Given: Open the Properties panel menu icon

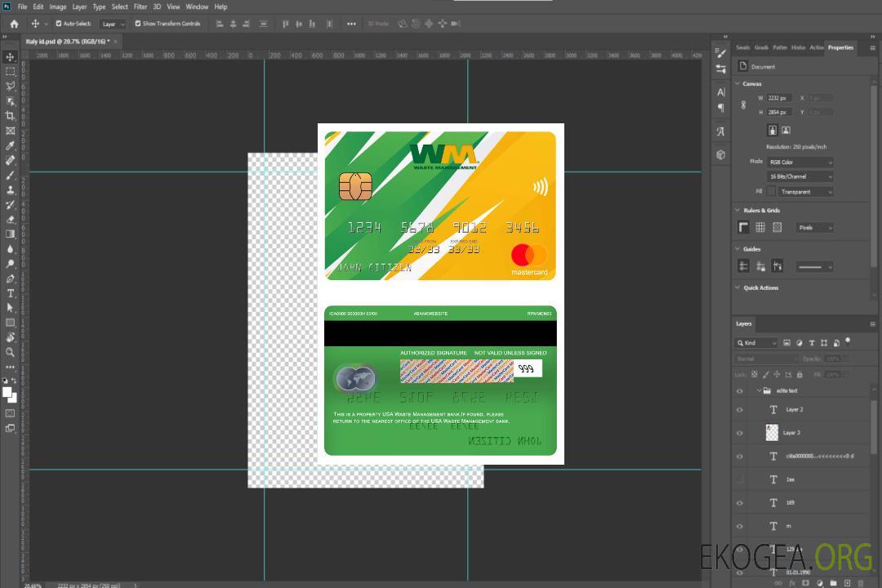Looking at the screenshot, I should click(872, 48).
